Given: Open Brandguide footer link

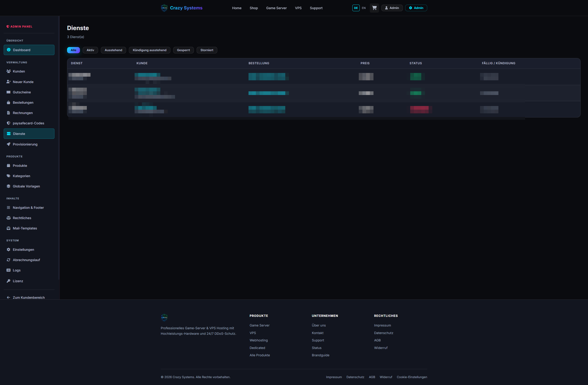Looking at the screenshot, I should [320, 355].
